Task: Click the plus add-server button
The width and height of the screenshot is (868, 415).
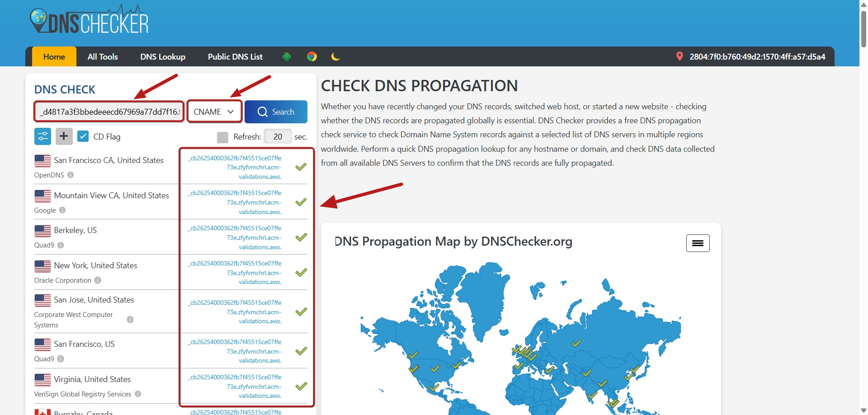Action: [64, 136]
